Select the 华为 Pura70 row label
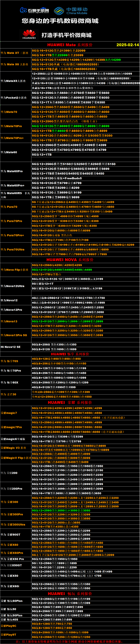This screenshot has height=644, width=140. (9, 207)
